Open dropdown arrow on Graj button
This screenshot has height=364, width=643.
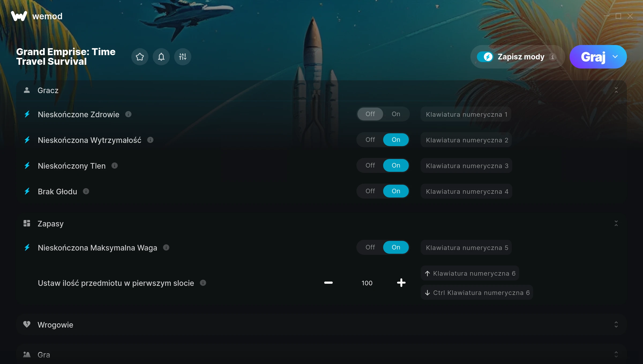615,57
